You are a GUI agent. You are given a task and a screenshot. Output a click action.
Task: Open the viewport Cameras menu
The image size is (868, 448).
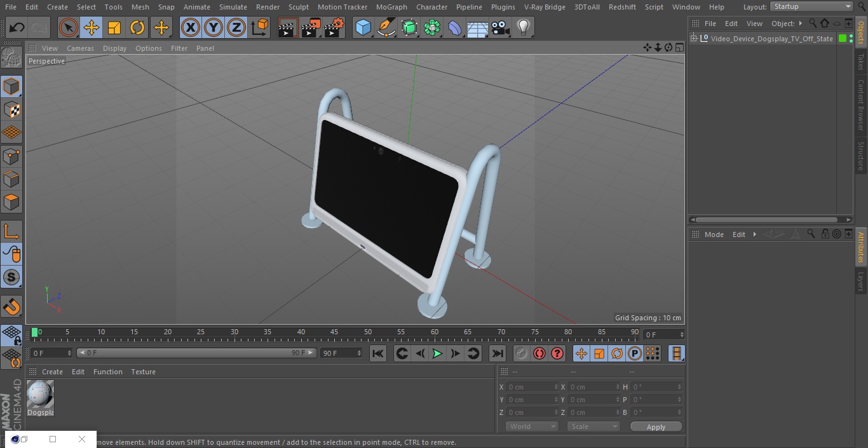80,48
